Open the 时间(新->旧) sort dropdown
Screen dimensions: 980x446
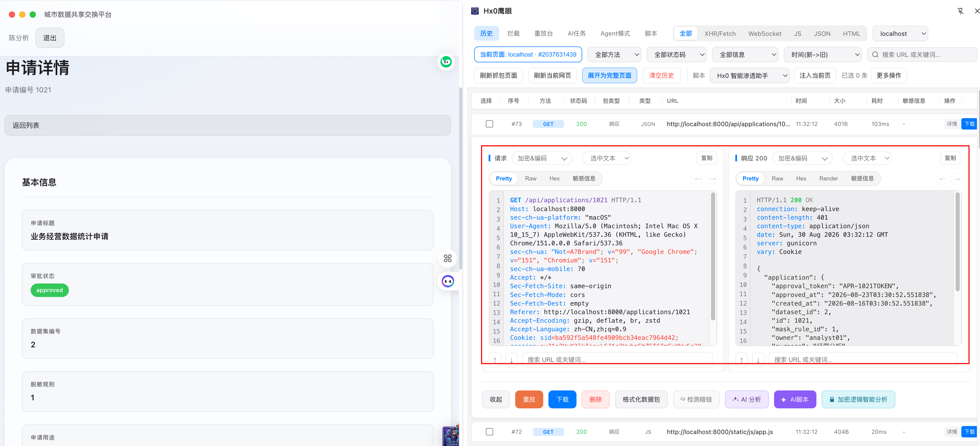822,55
